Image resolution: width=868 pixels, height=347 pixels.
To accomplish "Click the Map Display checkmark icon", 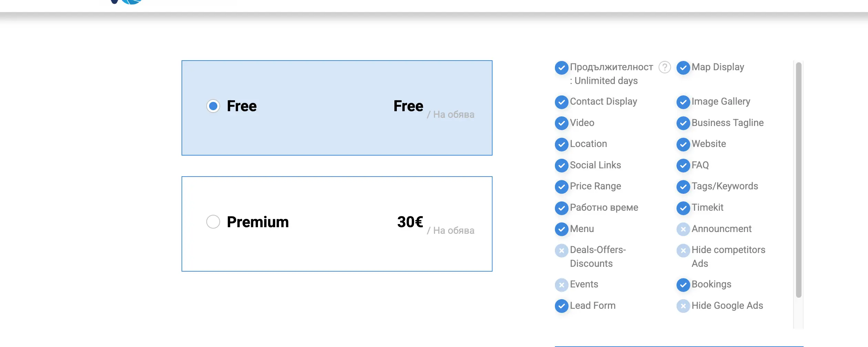I will 683,68.
